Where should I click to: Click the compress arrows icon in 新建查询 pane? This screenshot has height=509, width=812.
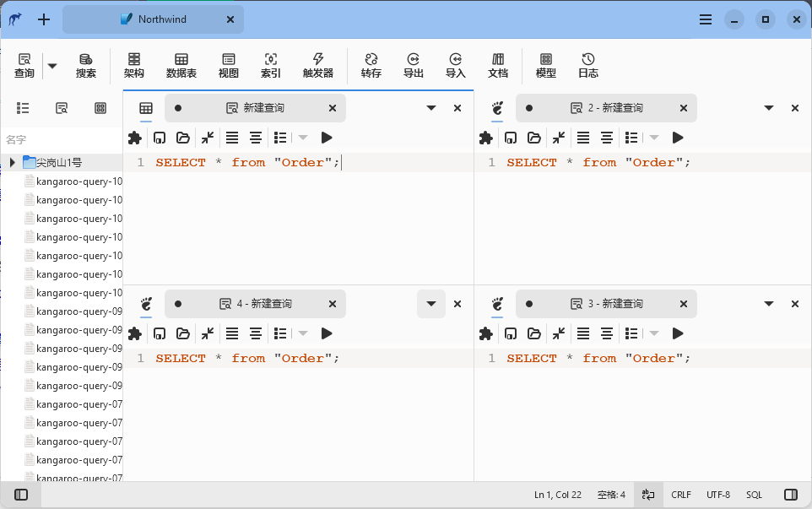tap(208, 138)
